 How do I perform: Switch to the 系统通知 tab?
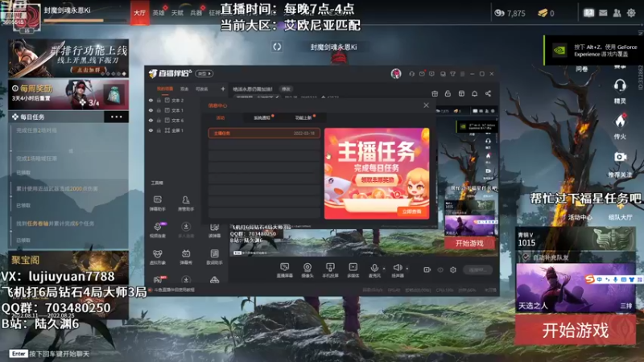click(x=262, y=117)
